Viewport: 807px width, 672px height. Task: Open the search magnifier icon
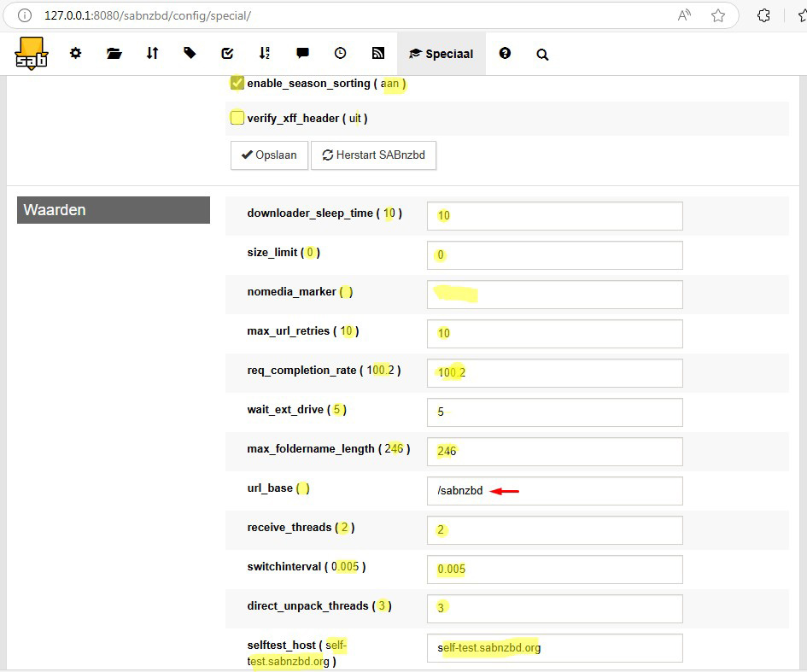tap(542, 54)
